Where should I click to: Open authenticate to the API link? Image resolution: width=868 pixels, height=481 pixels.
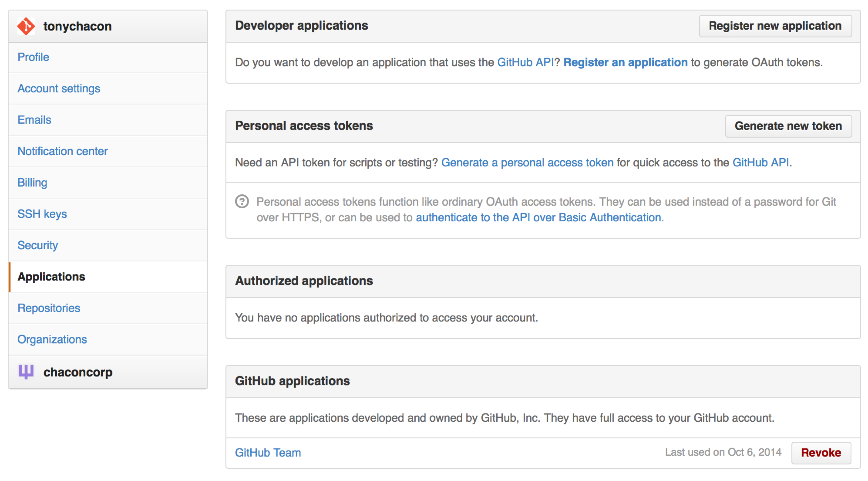(x=538, y=217)
